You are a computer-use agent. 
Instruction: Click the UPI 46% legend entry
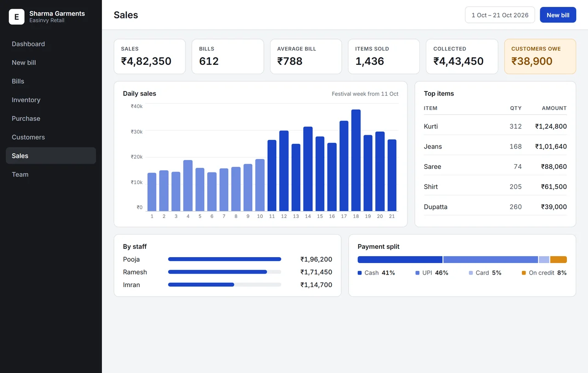(x=432, y=273)
